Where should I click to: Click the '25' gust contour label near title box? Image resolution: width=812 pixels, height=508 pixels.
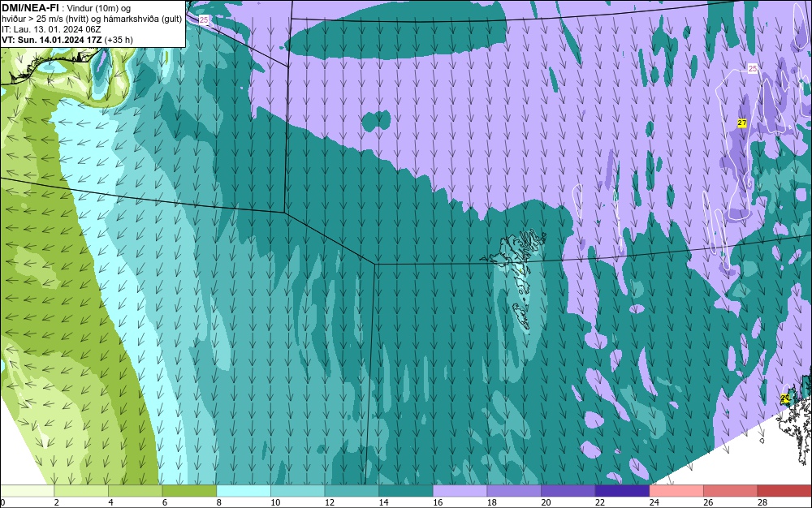click(204, 19)
